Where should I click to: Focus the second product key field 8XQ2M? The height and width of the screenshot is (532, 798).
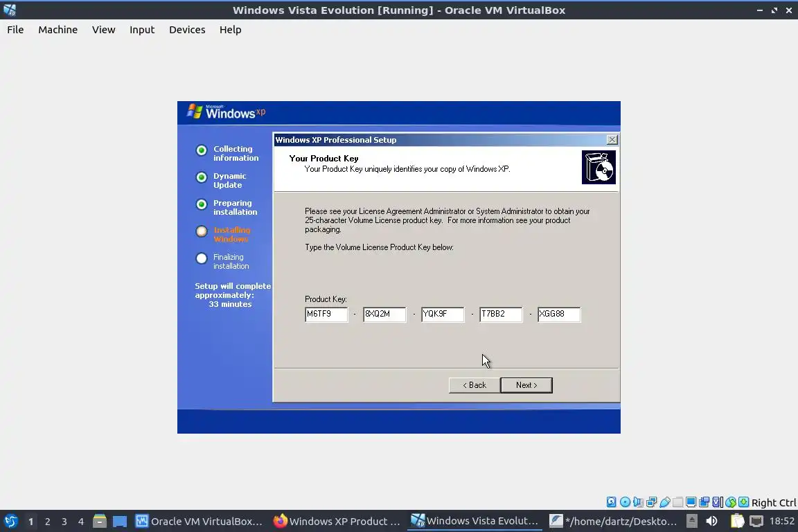[384, 314]
